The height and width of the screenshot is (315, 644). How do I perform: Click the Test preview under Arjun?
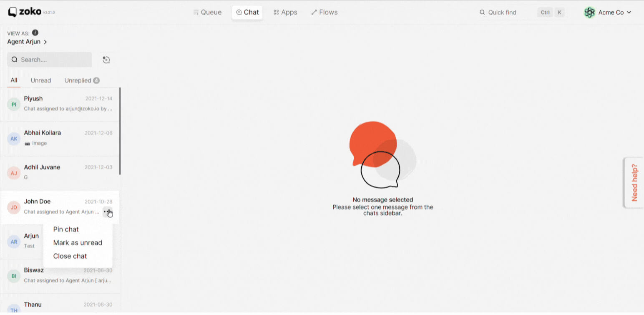pyautogui.click(x=29, y=246)
